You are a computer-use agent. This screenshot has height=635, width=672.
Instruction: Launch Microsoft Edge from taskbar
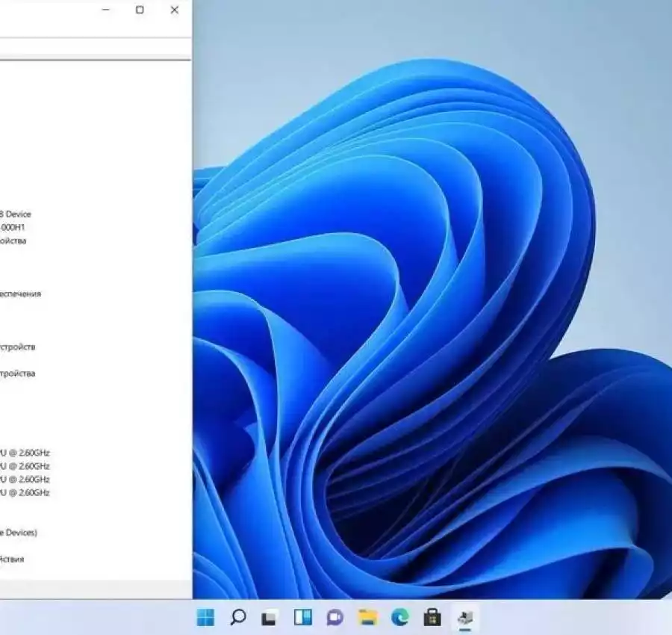[400, 617]
